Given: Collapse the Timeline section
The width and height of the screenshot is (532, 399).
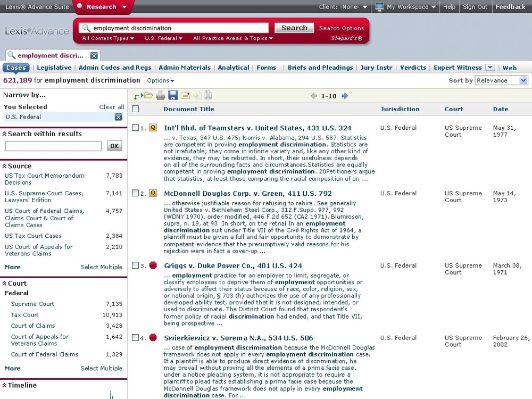Looking at the screenshot, I should [4, 385].
